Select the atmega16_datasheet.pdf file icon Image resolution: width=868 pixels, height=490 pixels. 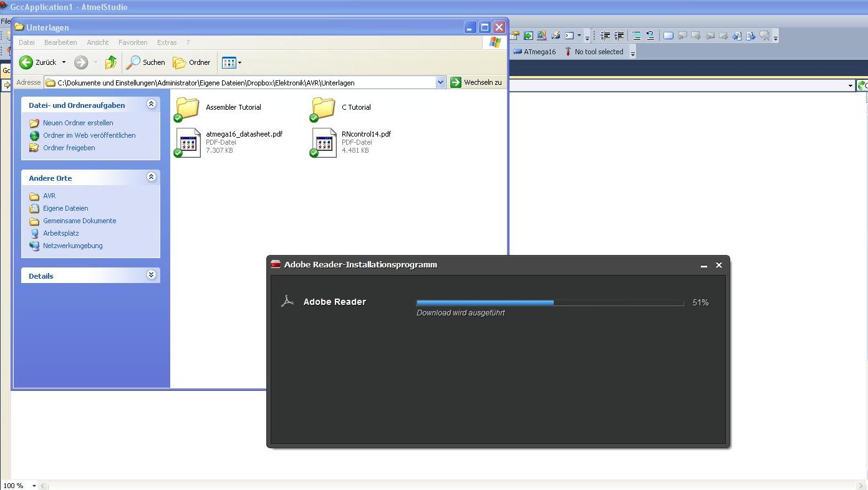[188, 143]
